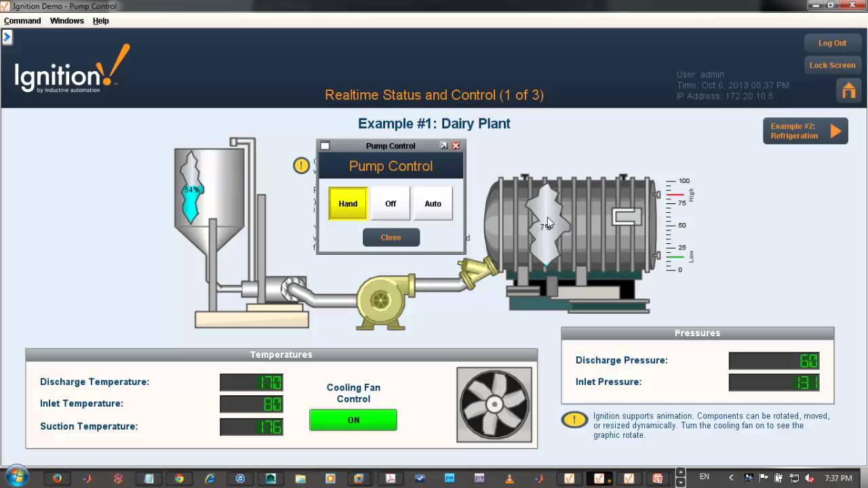Set pump mode to Off
This screenshot has width=868, height=488.
click(391, 203)
